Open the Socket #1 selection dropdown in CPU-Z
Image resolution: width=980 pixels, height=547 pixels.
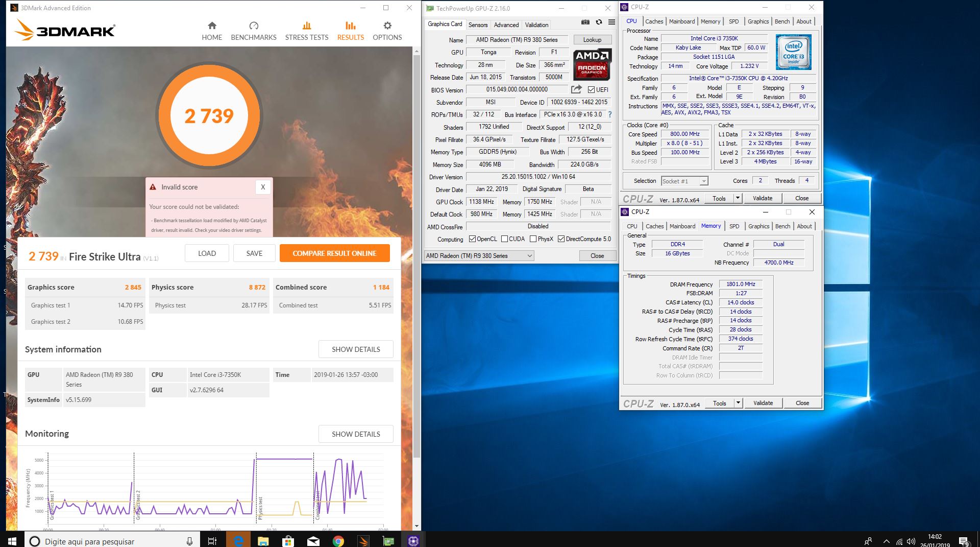click(684, 181)
